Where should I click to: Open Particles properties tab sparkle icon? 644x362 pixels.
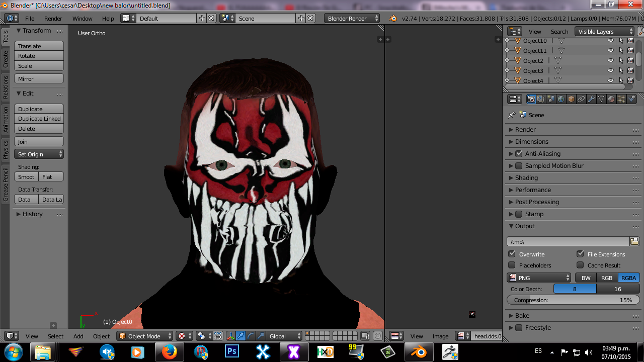pyautogui.click(x=621, y=99)
